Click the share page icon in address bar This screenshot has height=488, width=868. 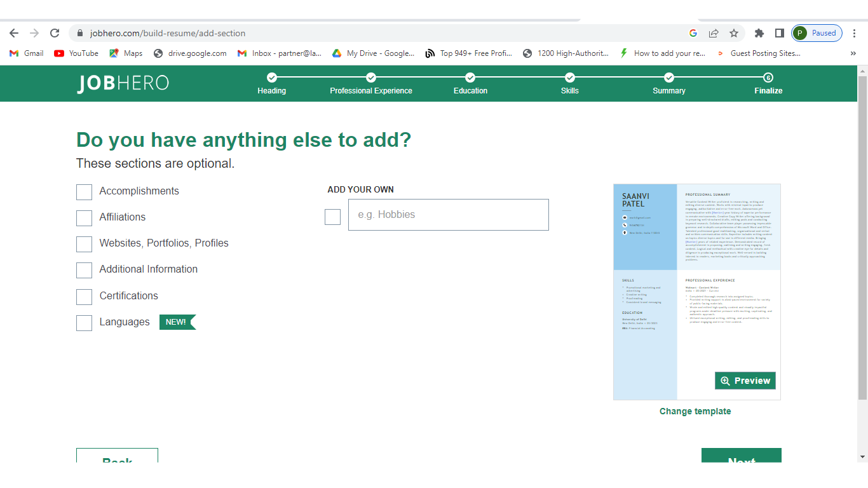coord(714,33)
